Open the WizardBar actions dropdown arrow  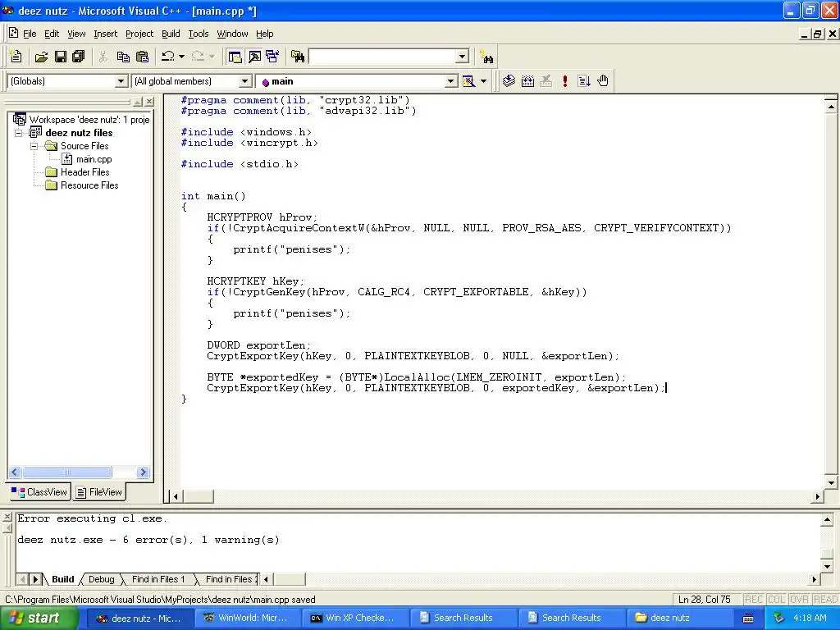(483, 81)
